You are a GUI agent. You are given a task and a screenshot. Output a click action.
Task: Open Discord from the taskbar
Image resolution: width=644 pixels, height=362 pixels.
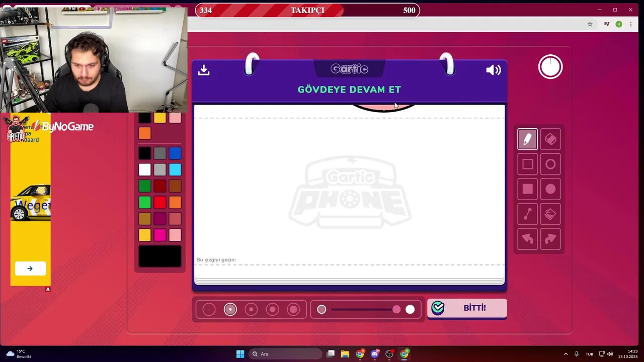pos(375,354)
